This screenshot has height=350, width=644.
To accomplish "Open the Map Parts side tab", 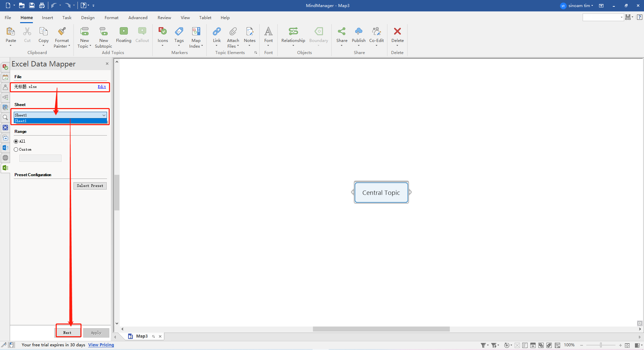I will pos(5,97).
